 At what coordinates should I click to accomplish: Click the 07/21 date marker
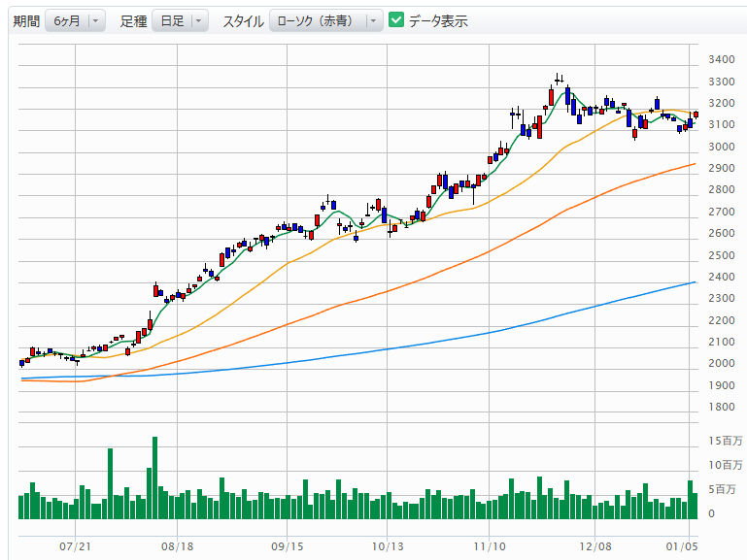(76, 546)
